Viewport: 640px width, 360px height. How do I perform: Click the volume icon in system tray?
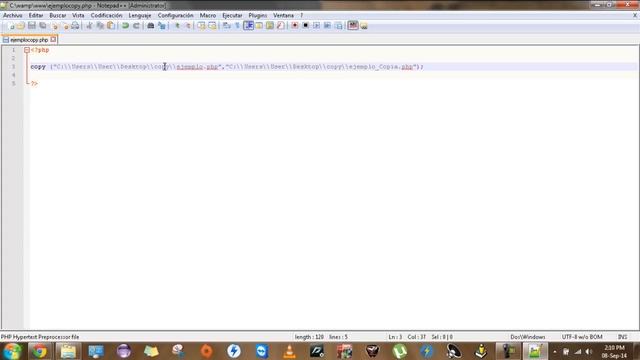(x=589, y=351)
